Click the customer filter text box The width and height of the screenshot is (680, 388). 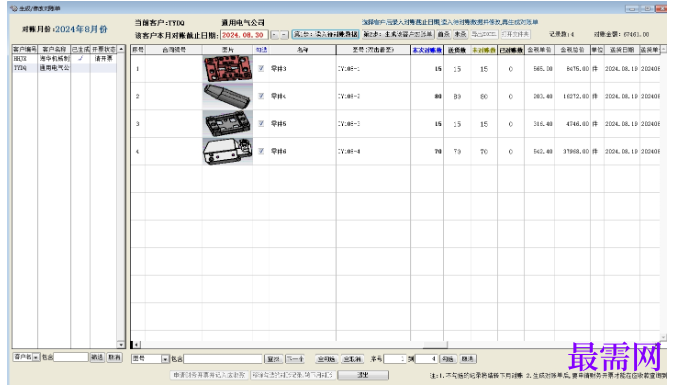(71, 357)
